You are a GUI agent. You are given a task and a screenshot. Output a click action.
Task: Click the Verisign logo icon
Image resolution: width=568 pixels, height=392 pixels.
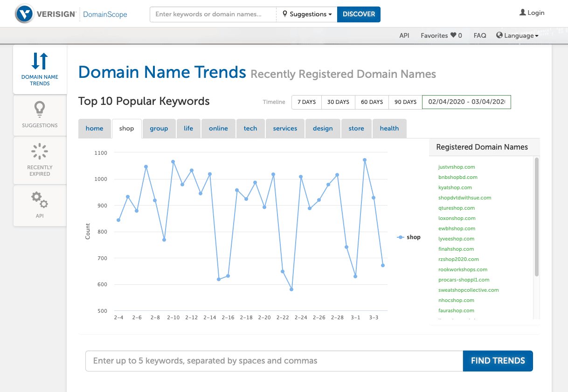tap(24, 14)
